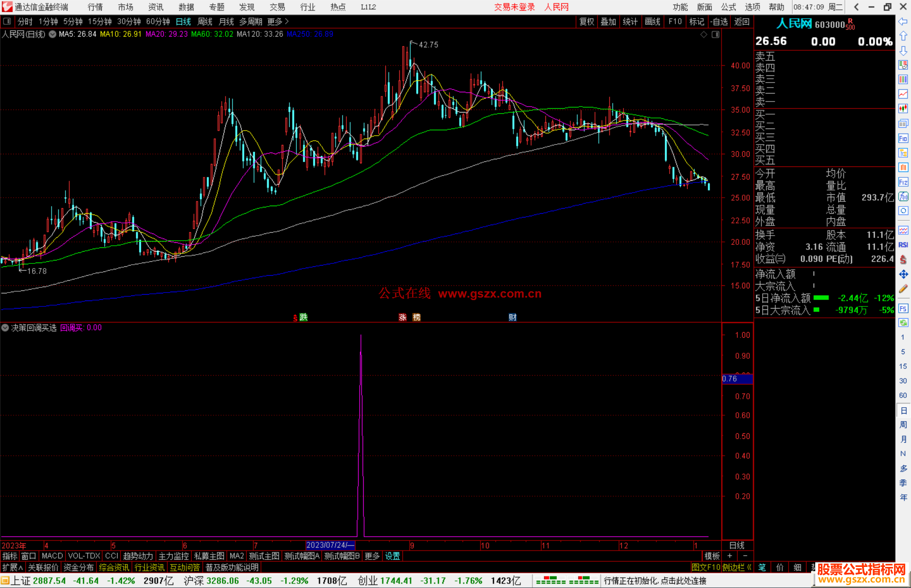Click the left arrow back icon in sidebar

(903, 21)
